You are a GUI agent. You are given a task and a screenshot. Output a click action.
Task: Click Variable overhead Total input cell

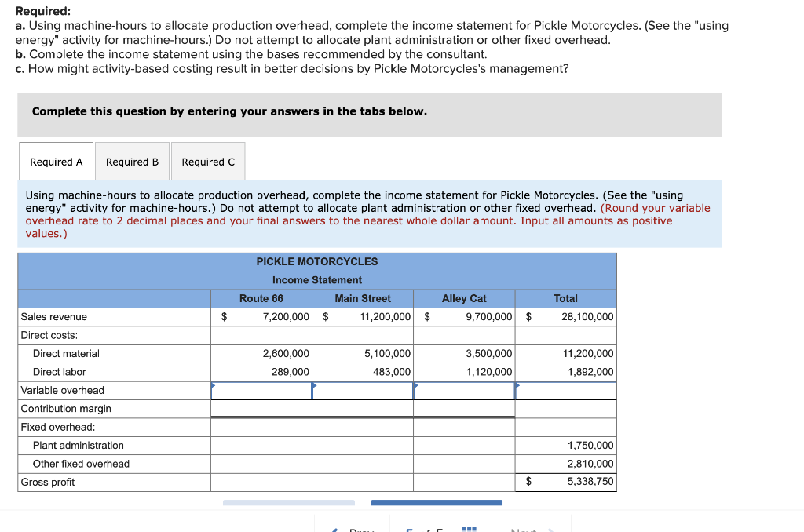click(565, 390)
